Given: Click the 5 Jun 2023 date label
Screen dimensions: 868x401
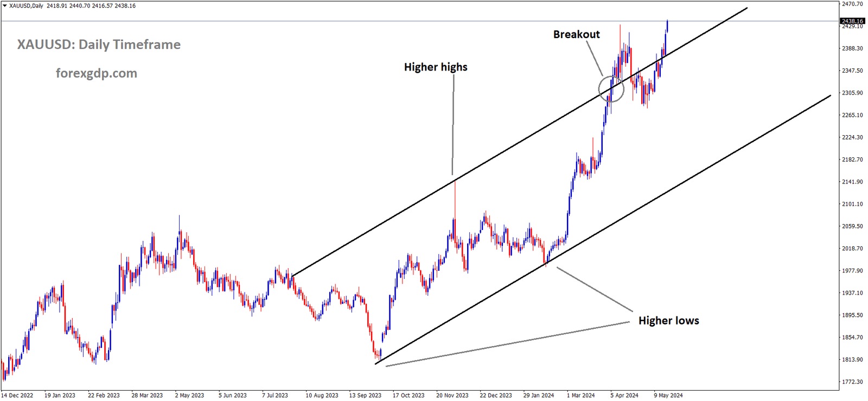Looking at the screenshot, I should point(233,396).
